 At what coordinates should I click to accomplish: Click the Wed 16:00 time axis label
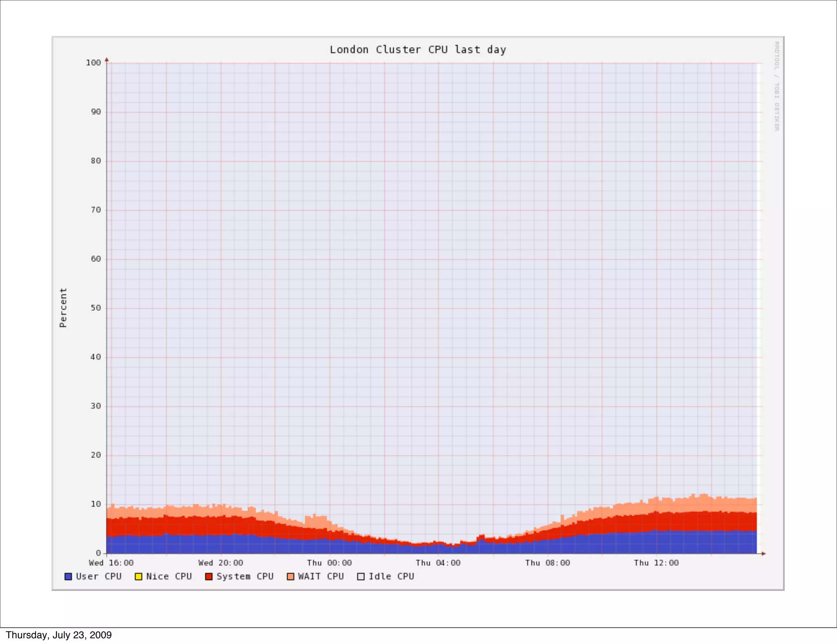click(111, 563)
